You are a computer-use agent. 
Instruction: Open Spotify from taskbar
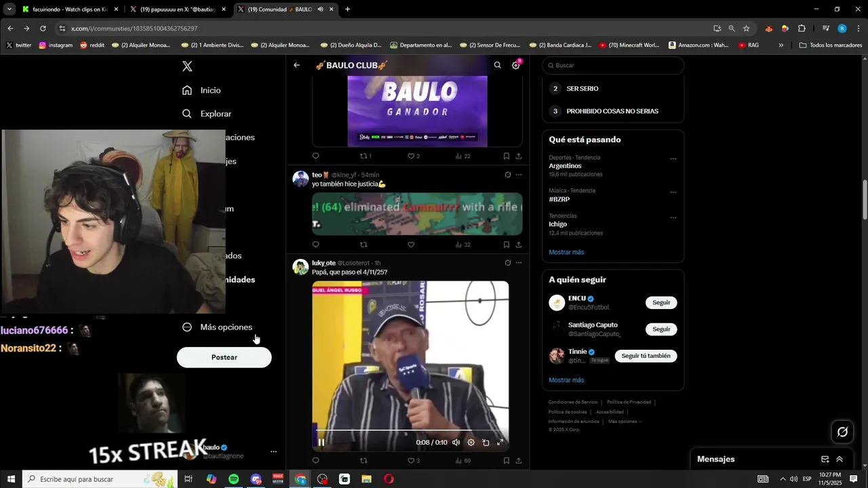click(233, 479)
